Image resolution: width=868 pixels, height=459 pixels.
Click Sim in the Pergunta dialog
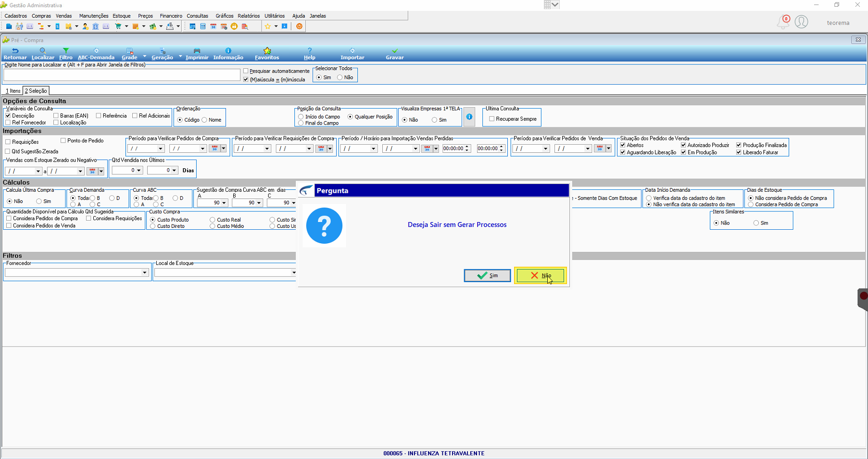[x=487, y=275]
